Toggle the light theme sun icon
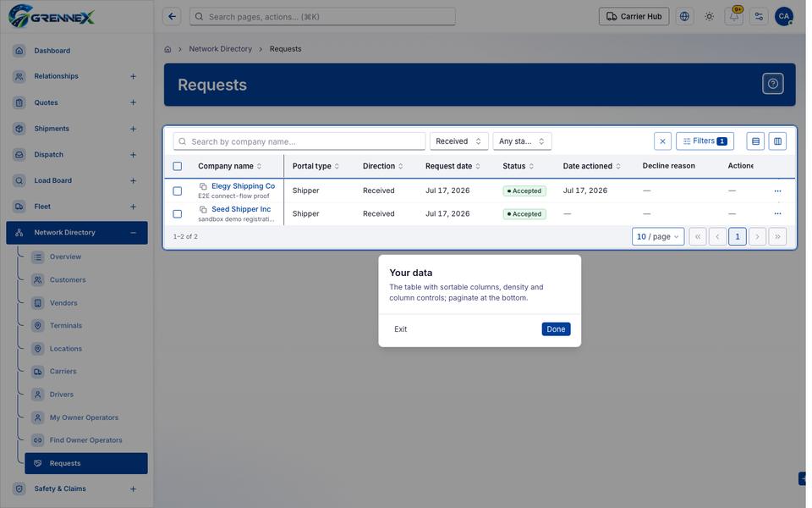This screenshot has height=508, width=812. click(x=709, y=17)
